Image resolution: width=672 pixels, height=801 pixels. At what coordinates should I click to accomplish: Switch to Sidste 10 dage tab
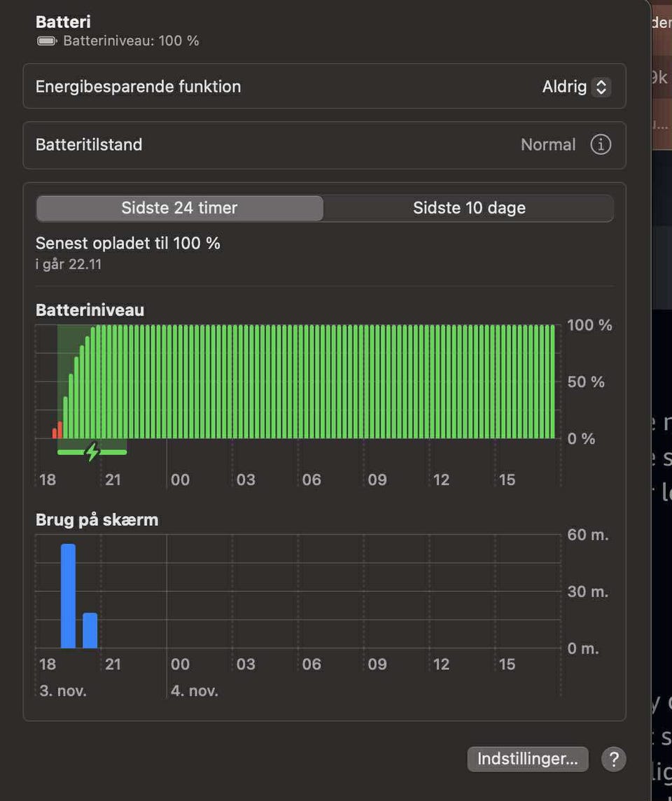click(469, 208)
